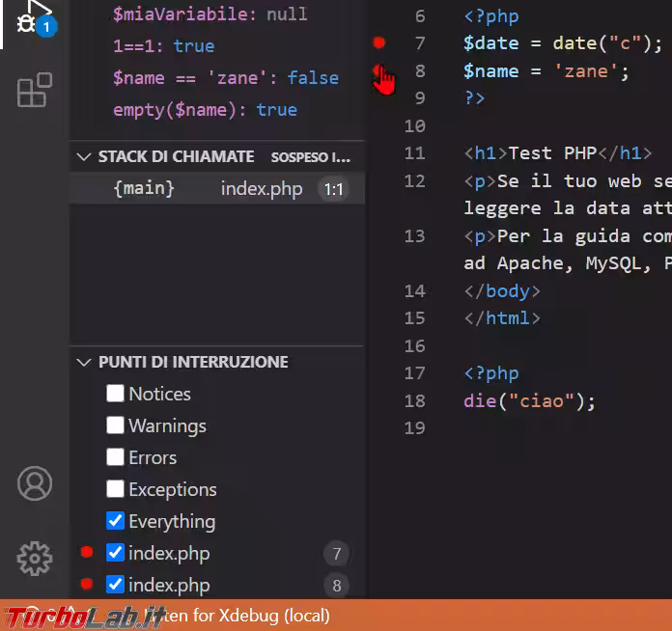
Task: Enable the Warnings breakpoint checkbox
Action: [116, 425]
